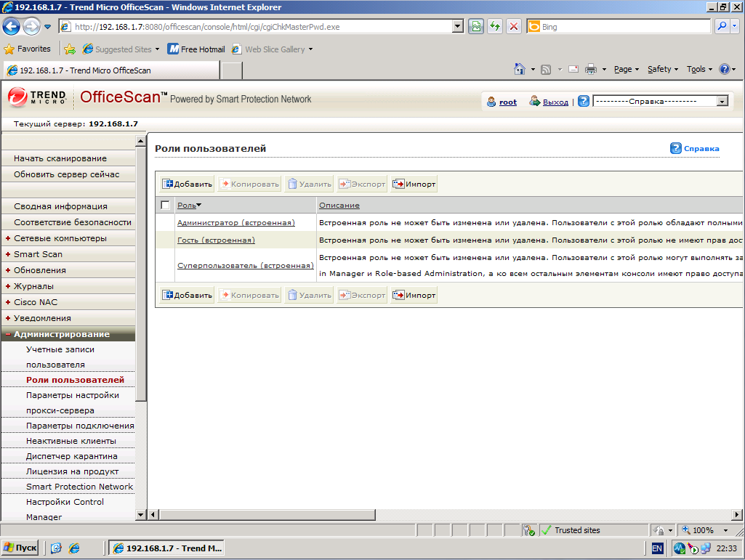Click the Trend Micro logo

[x=36, y=97]
